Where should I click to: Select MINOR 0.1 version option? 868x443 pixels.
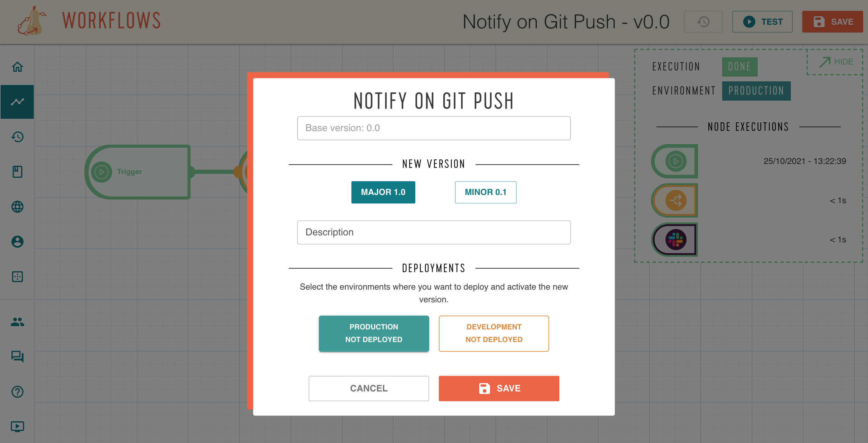484,192
